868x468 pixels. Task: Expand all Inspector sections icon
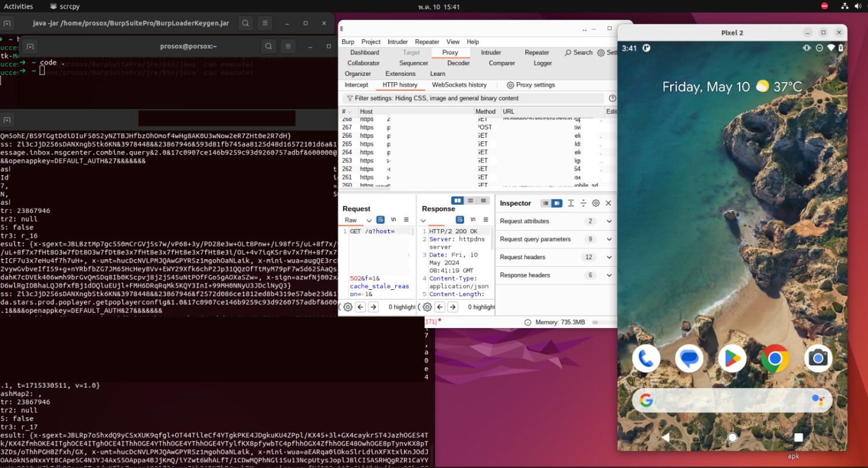click(571, 203)
